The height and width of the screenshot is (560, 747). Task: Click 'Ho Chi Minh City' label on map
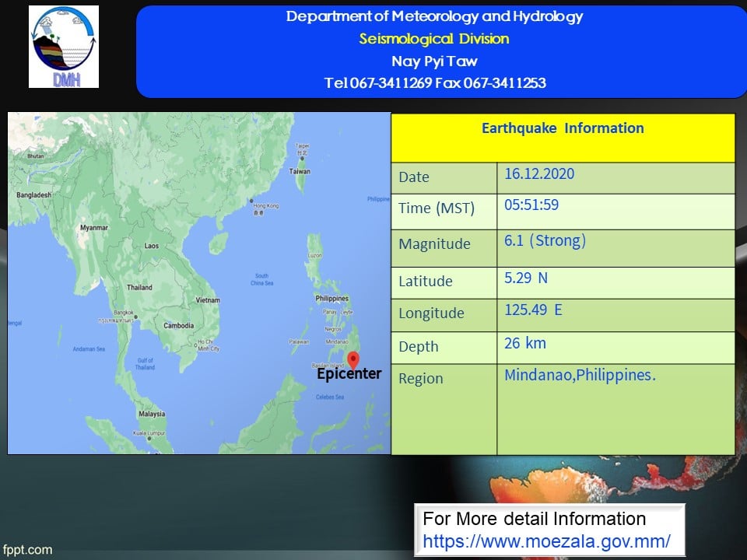pyautogui.click(x=209, y=345)
